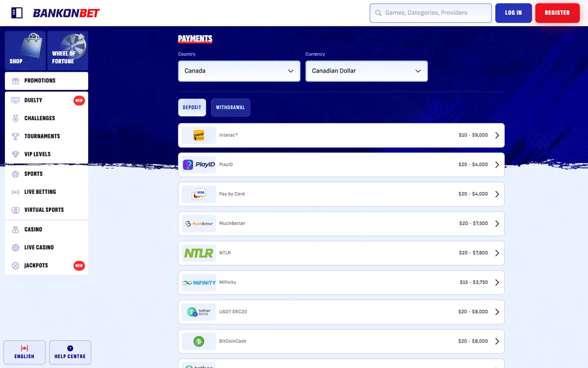588x368 pixels.
Task: Click the NEW badge next to Duelty
Action: pyautogui.click(x=79, y=101)
